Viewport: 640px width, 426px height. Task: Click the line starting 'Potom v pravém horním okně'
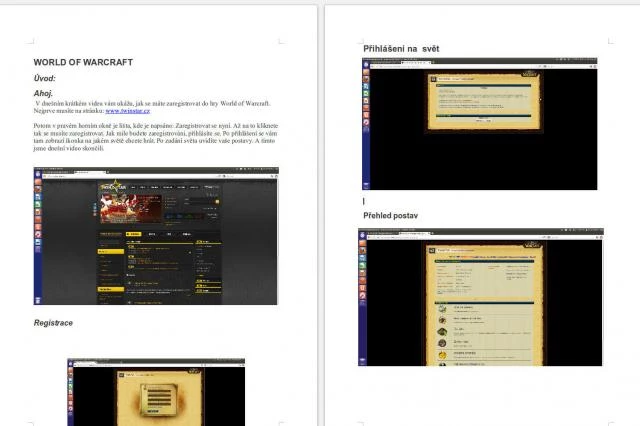coord(156,126)
